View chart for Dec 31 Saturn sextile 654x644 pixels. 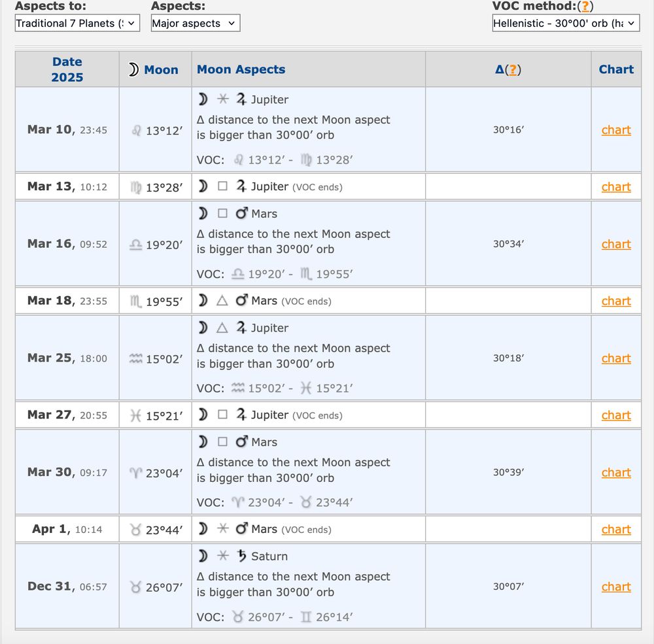click(x=616, y=586)
